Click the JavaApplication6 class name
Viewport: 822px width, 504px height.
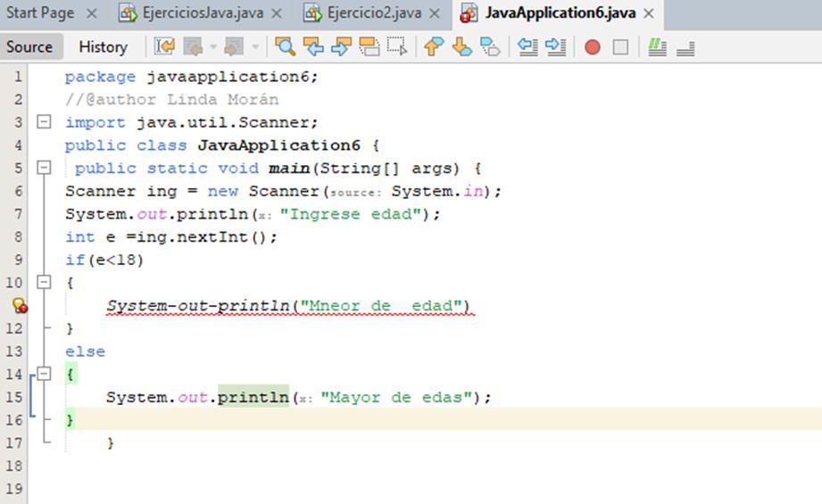(x=278, y=145)
